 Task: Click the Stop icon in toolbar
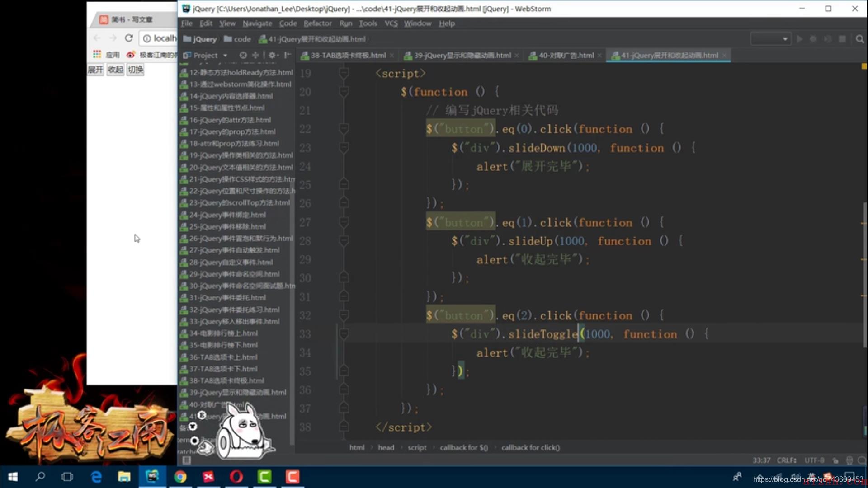coord(842,39)
